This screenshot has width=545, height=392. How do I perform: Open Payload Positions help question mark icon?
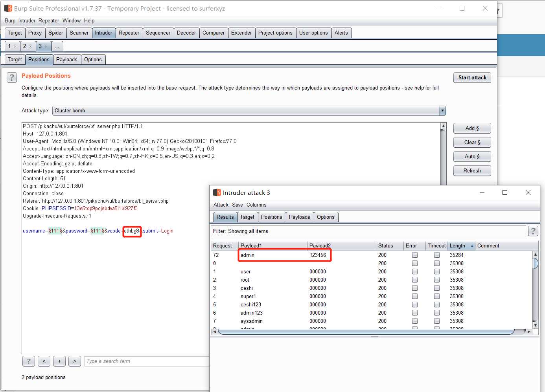(x=12, y=77)
